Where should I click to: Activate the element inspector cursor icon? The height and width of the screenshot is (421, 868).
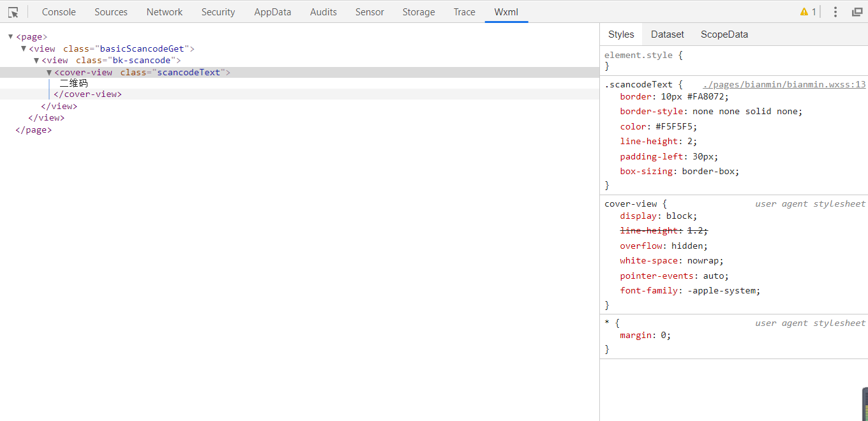point(13,12)
